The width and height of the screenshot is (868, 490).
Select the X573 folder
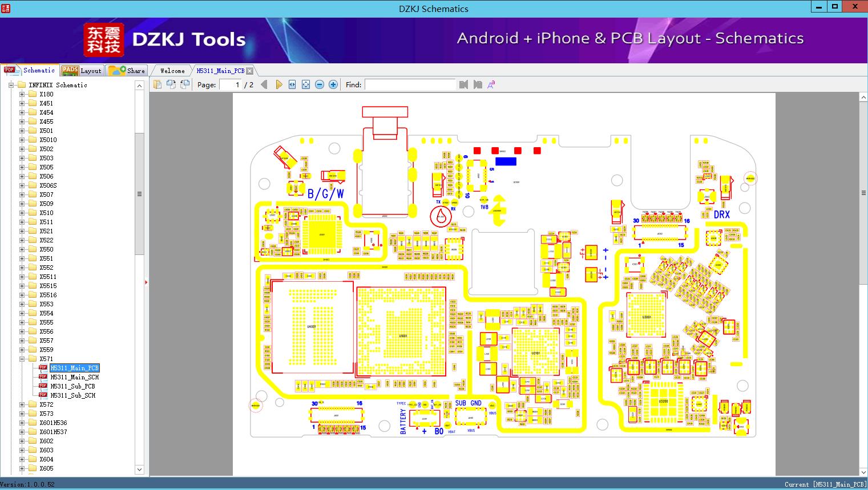(x=46, y=414)
